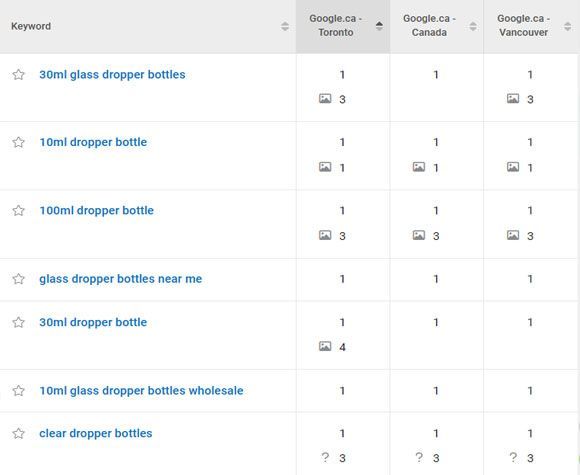The height and width of the screenshot is (475, 580).
Task: Click Vancouver question mark icon for clear dropper bottles
Action: tap(513, 457)
